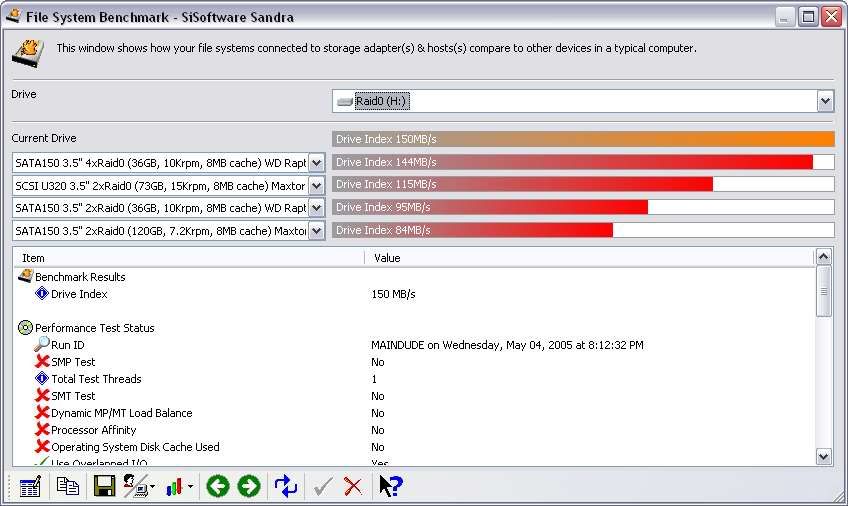Copy results using the copy icon
The height and width of the screenshot is (506, 848).
[x=67, y=486]
